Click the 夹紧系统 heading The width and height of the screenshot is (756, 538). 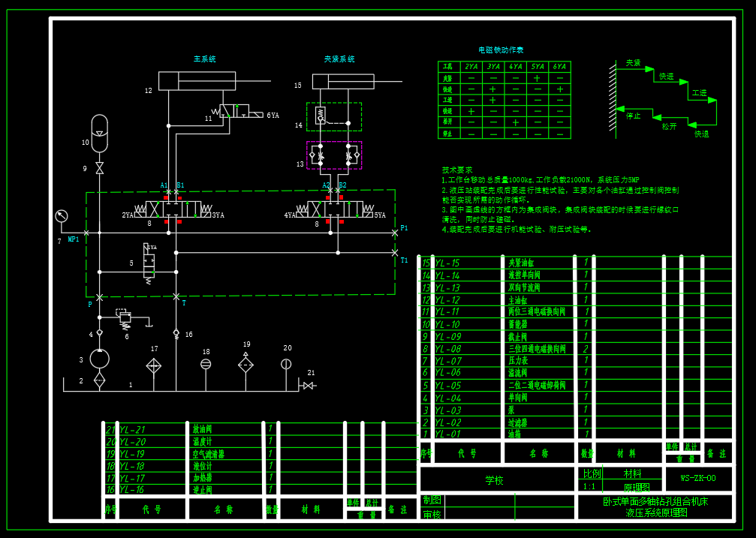coord(339,59)
